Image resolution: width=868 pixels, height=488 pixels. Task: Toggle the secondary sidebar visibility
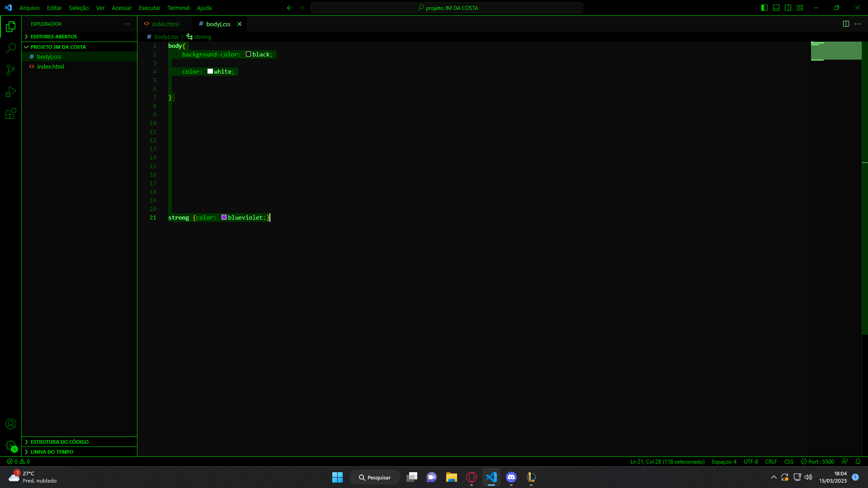click(788, 8)
